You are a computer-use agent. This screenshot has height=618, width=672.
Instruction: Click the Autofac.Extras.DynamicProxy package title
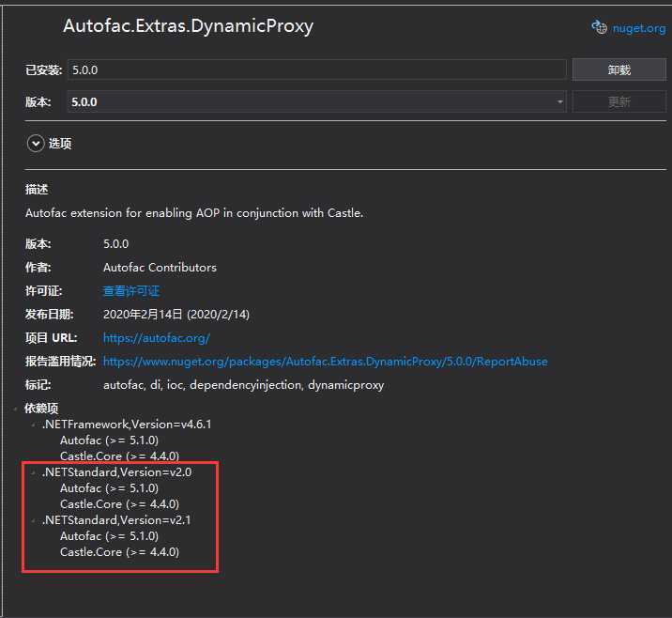click(188, 26)
